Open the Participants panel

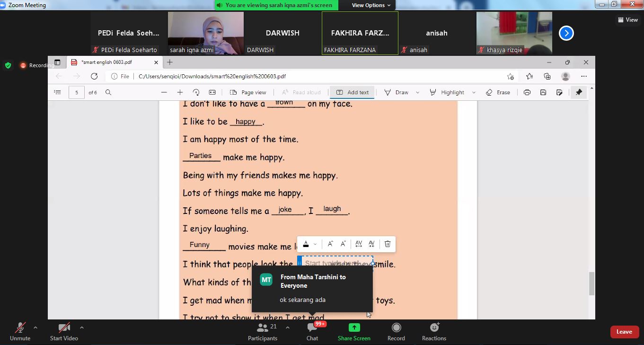pos(263,331)
